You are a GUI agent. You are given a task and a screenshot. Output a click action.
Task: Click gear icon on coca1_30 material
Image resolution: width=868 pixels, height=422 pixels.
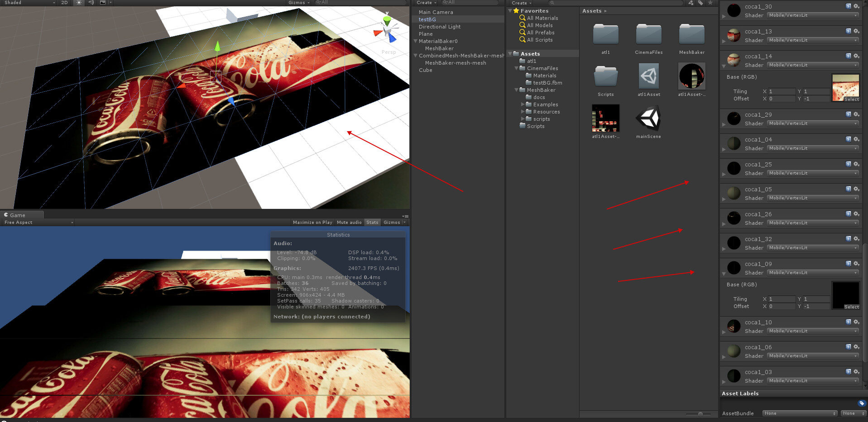pos(856,6)
